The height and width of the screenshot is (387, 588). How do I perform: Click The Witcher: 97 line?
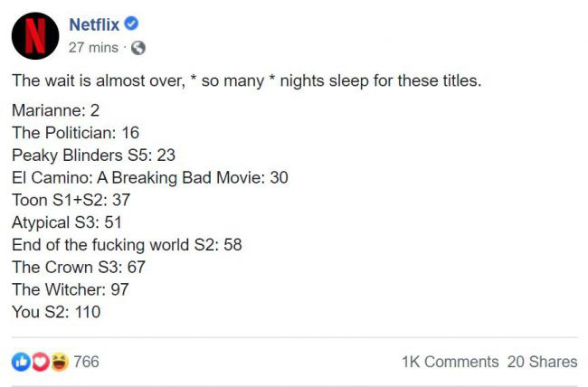coord(70,289)
